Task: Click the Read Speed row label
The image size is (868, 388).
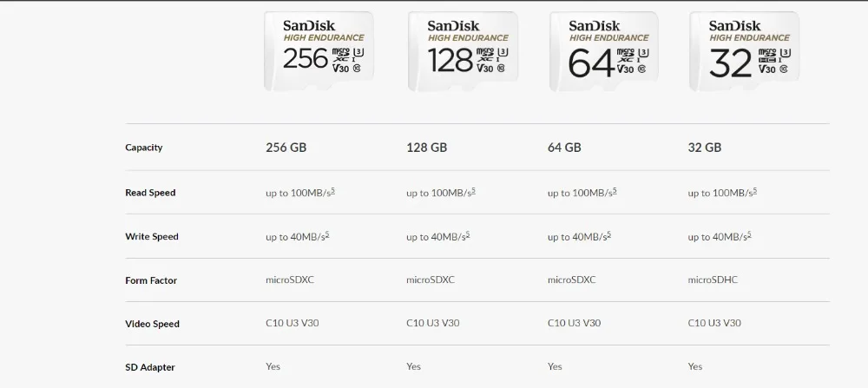Action: [150, 193]
